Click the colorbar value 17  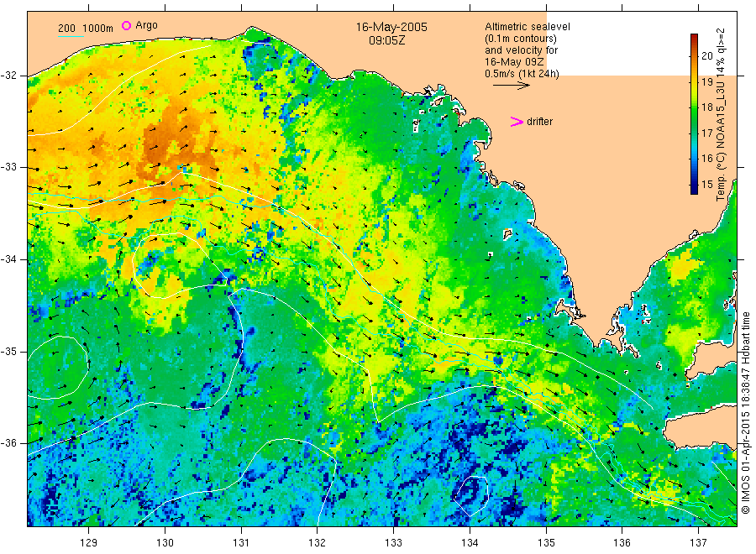[x=707, y=133]
